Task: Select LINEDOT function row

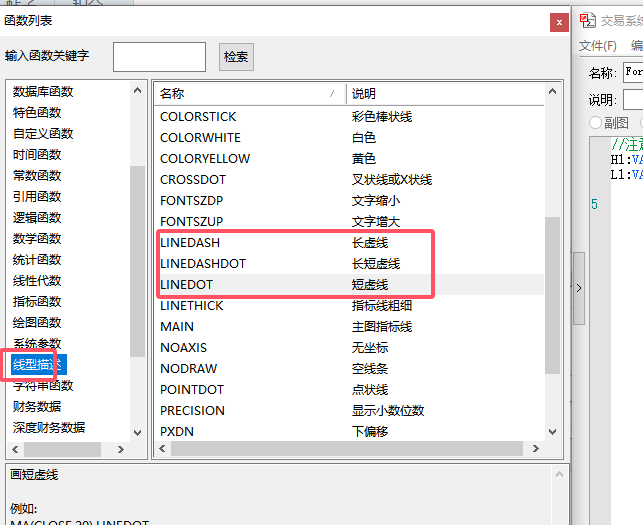Action: (x=349, y=285)
